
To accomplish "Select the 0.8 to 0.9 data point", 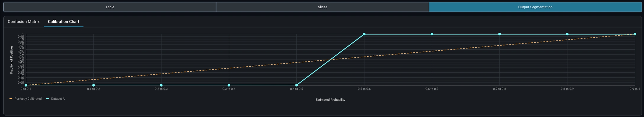I will (567, 34).
